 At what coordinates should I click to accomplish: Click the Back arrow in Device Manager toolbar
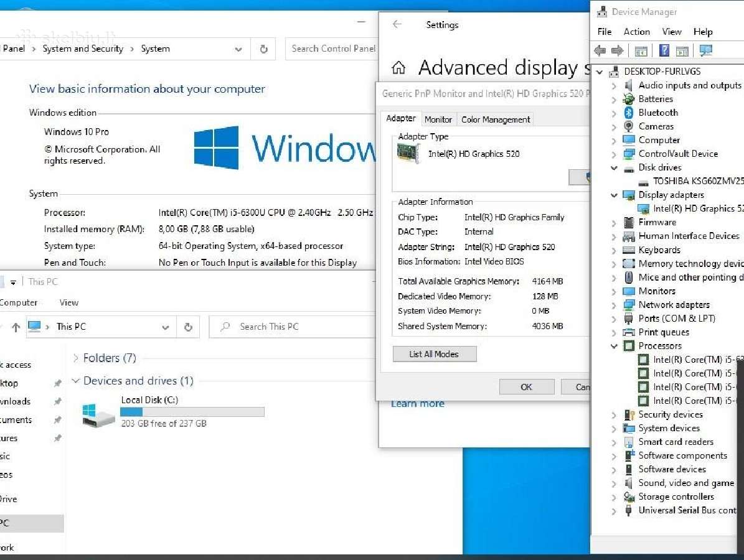point(600,50)
